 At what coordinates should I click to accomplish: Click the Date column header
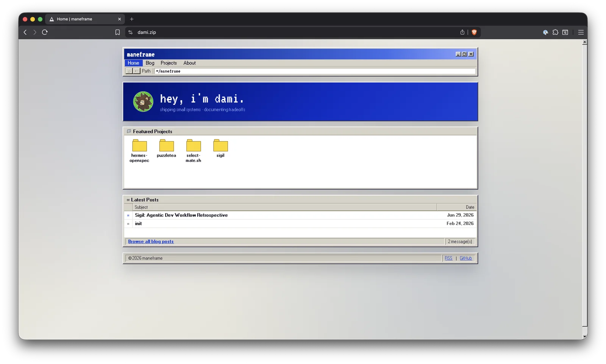click(456, 207)
